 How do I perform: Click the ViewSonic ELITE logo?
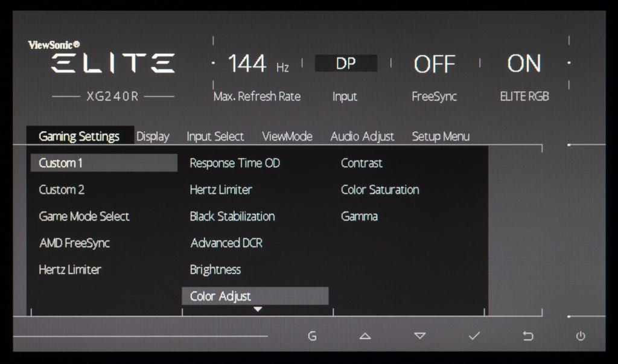[101, 57]
